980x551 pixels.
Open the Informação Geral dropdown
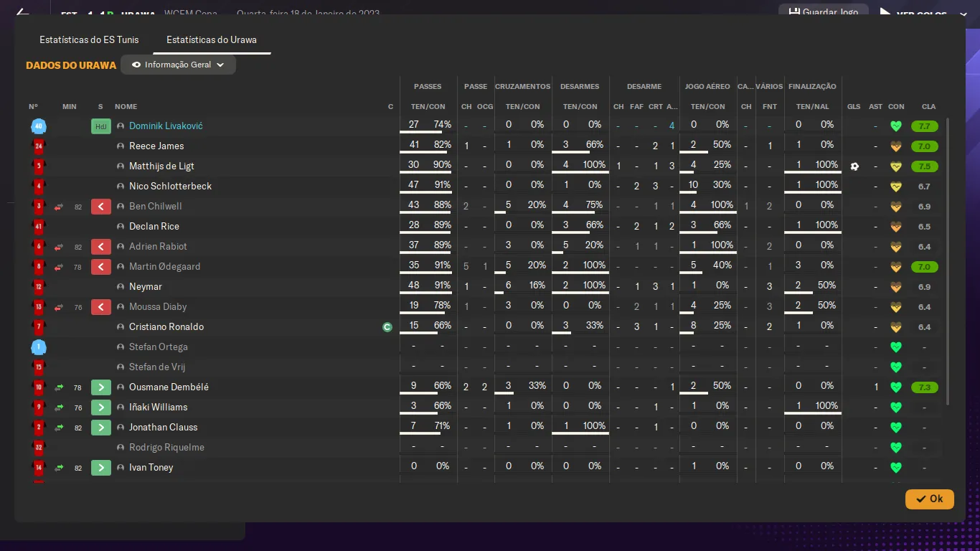[x=178, y=65]
